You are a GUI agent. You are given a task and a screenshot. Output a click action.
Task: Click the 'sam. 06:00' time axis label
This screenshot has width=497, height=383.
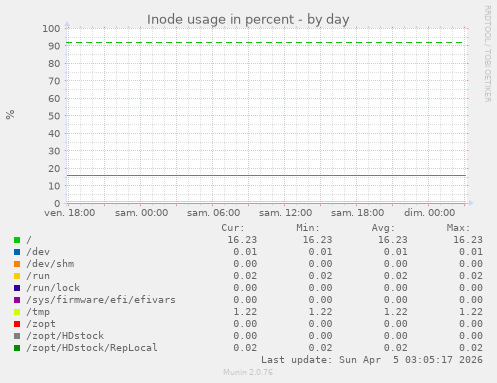click(213, 213)
